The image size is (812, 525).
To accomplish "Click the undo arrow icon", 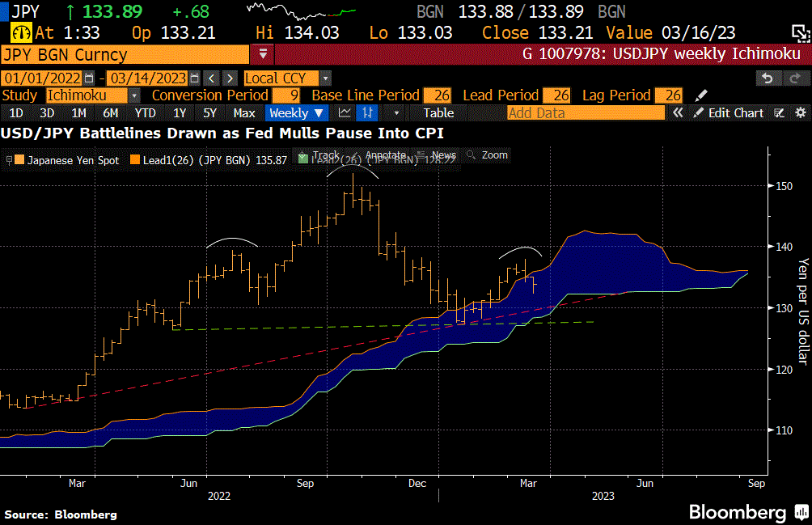I will click(768, 78).
